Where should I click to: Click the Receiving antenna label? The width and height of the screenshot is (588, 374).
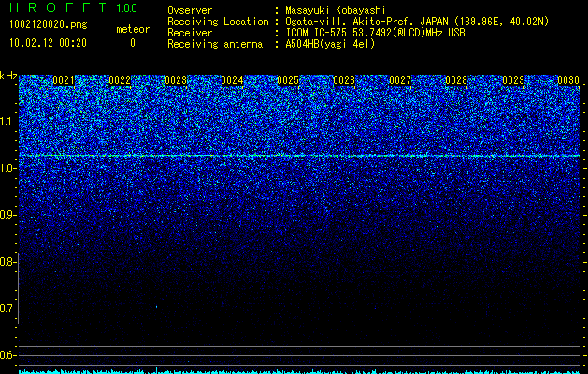[215, 44]
